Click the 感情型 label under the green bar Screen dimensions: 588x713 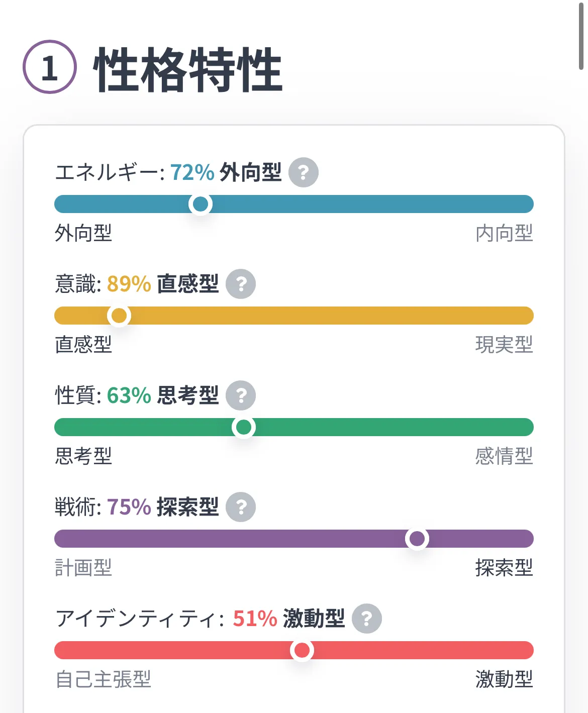coord(504,456)
